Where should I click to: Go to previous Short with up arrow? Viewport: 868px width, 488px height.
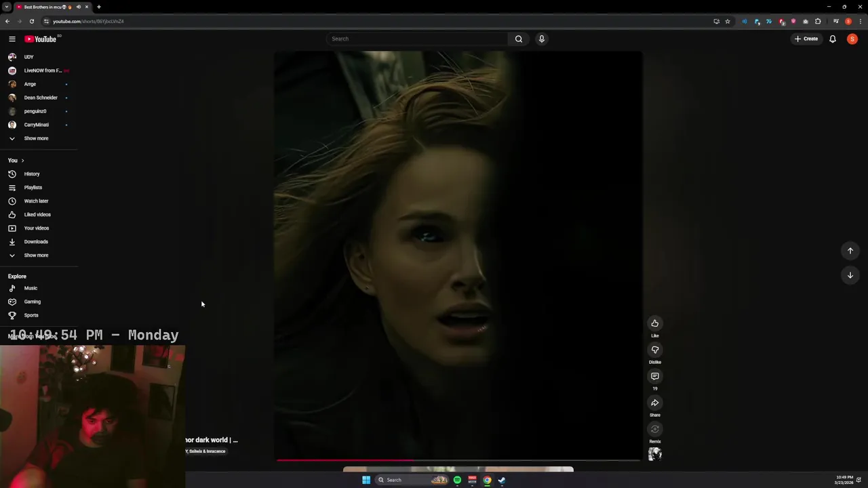coord(850,251)
